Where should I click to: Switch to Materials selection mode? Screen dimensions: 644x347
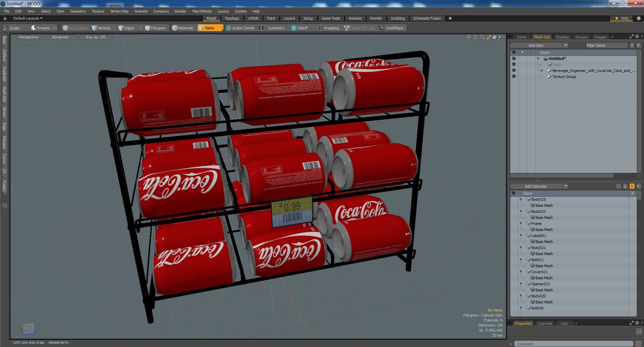(x=183, y=28)
